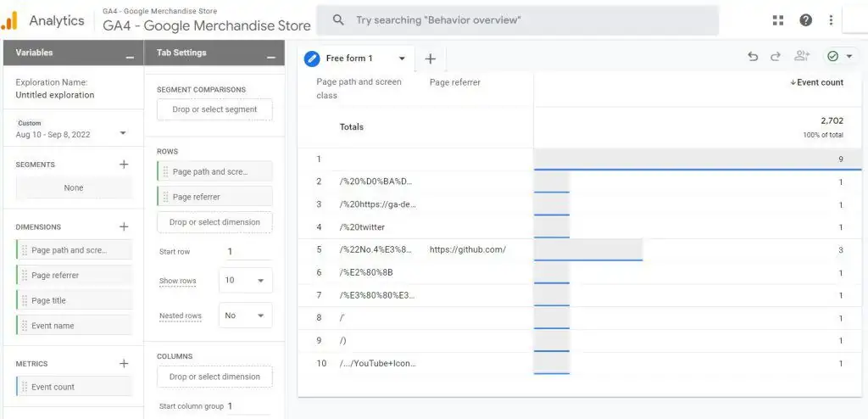
Task: Minimize the Variables panel
Action: 129,56
